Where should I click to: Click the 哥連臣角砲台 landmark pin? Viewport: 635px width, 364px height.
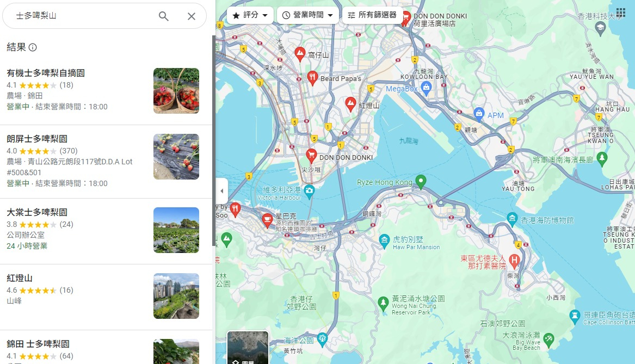575,317
